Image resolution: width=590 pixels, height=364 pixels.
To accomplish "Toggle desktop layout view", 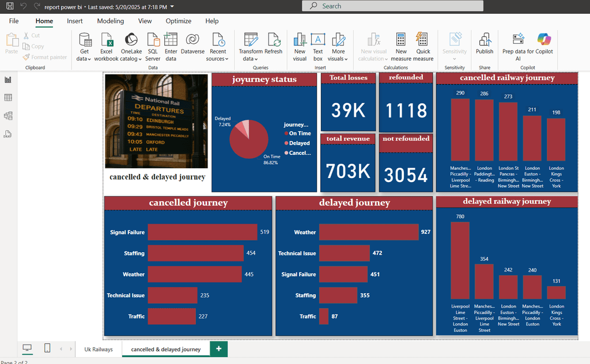I will [x=27, y=348].
